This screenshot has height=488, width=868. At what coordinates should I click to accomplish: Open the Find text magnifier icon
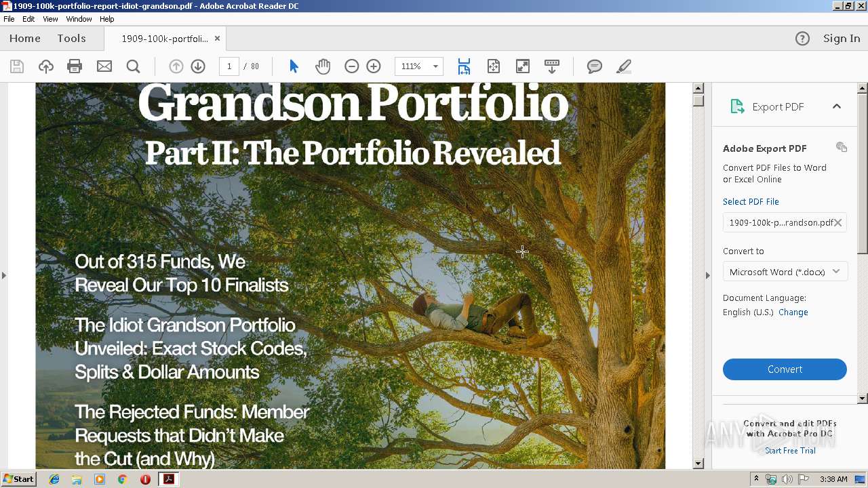(133, 66)
